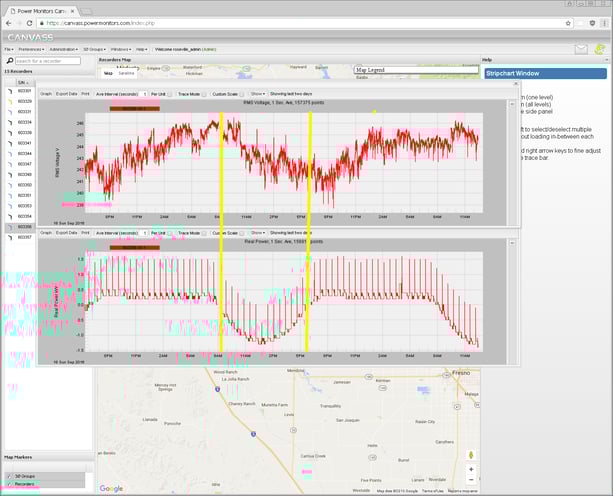Open the Show dropdown on RMS Voltage chart
The image size is (613, 496).
[x=258, y=94]
